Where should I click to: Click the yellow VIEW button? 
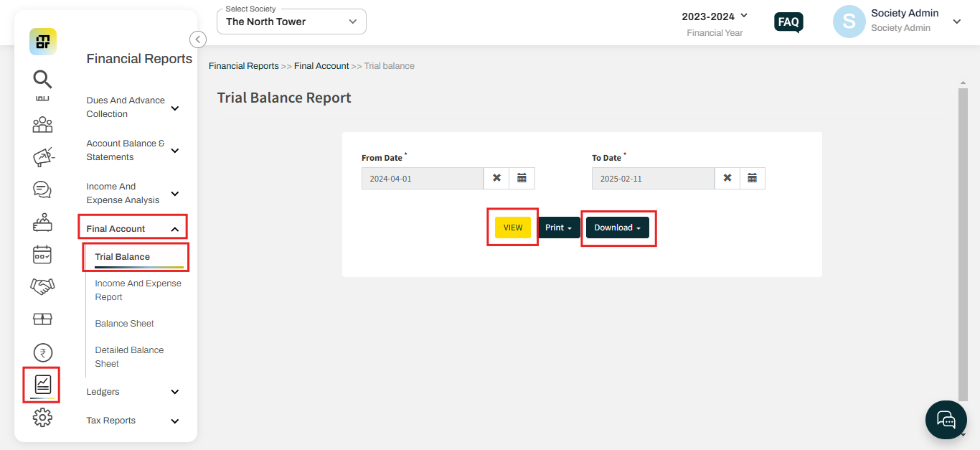512,228
